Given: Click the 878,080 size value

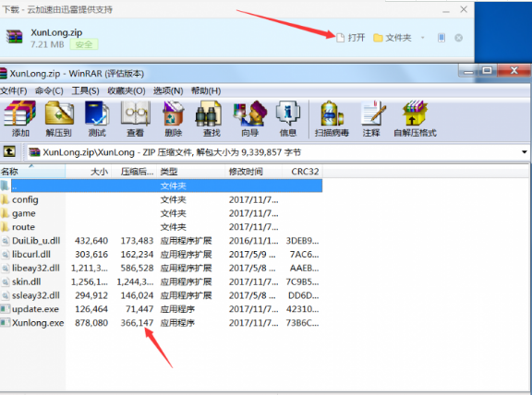Looking at the screenshot, I should click(91, 322).
